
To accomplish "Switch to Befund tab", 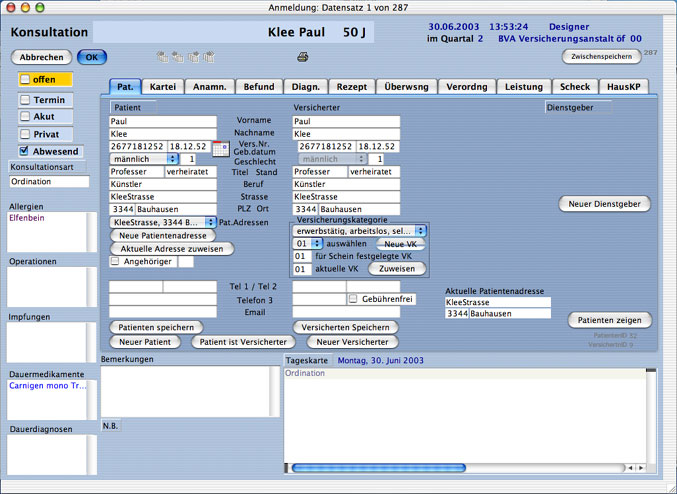I will (x=259, y=86).
